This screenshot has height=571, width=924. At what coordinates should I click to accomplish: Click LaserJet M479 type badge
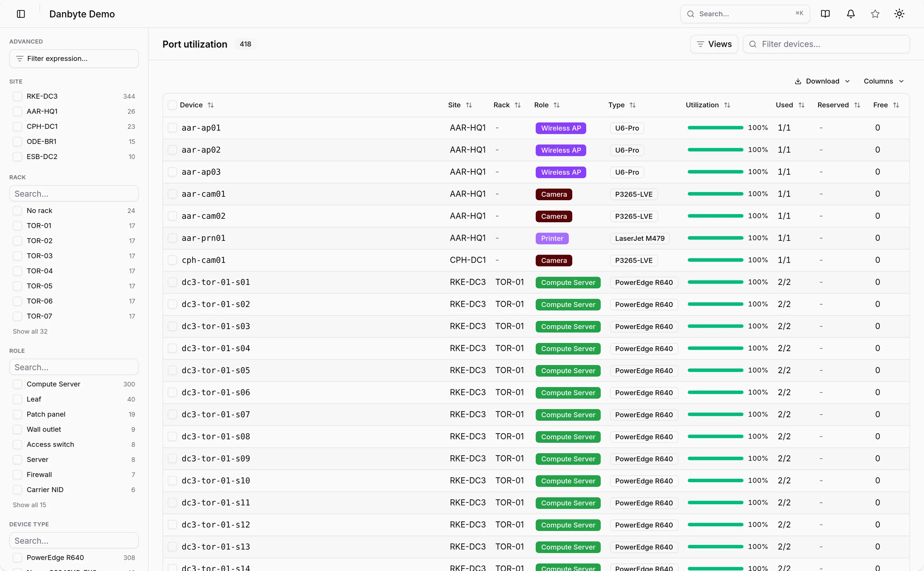(639, 238)
